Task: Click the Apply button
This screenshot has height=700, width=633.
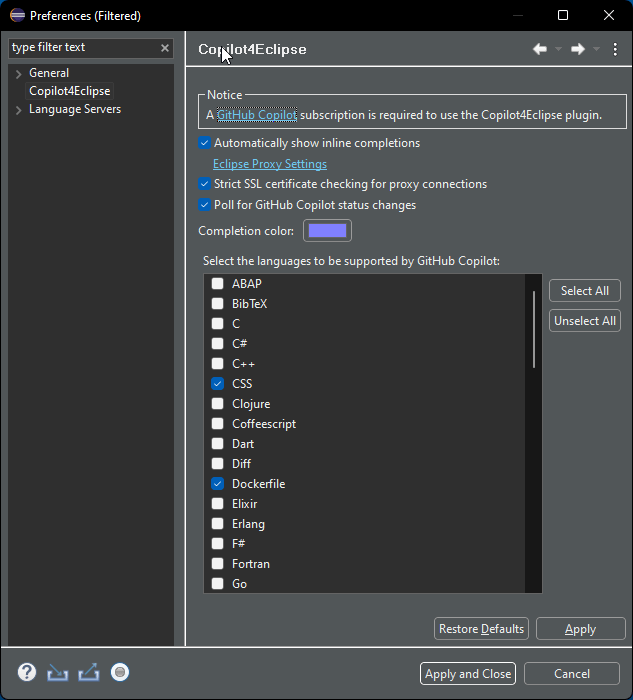Action: tap(580, 629)
